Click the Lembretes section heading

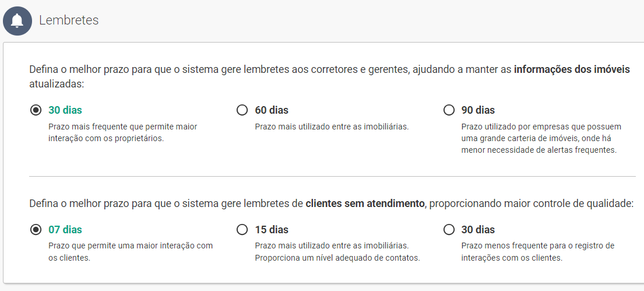(69, 20)
